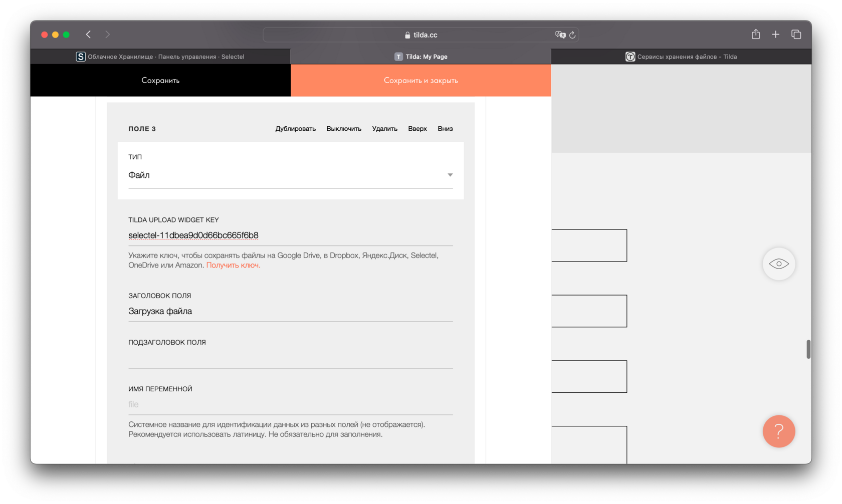The width and height of the screenshot is (842, 504).
Task: Click the Сохранить button
Action: tap(160, 80)
